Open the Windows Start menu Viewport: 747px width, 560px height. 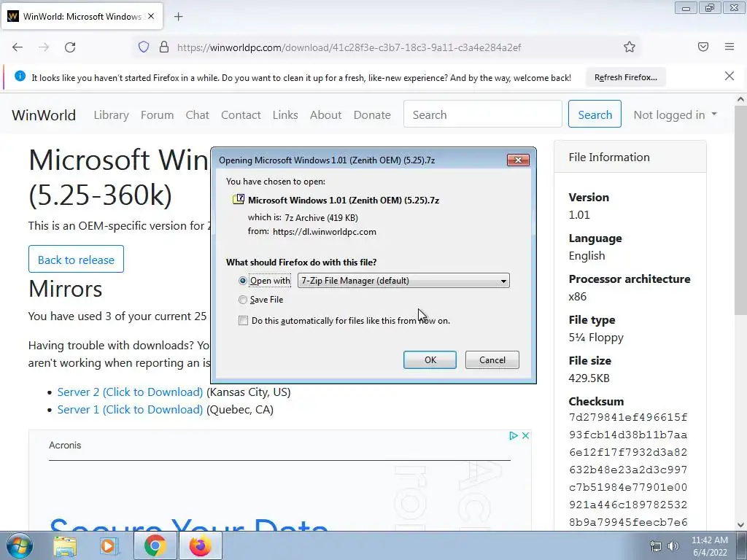click(x=19, y=545)
